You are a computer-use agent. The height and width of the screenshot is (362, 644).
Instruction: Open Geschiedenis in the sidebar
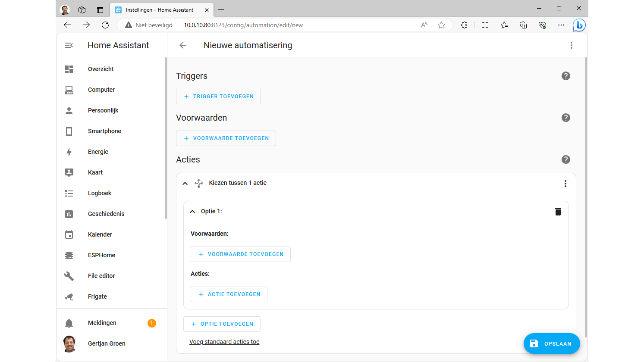[x=106, y=214]
